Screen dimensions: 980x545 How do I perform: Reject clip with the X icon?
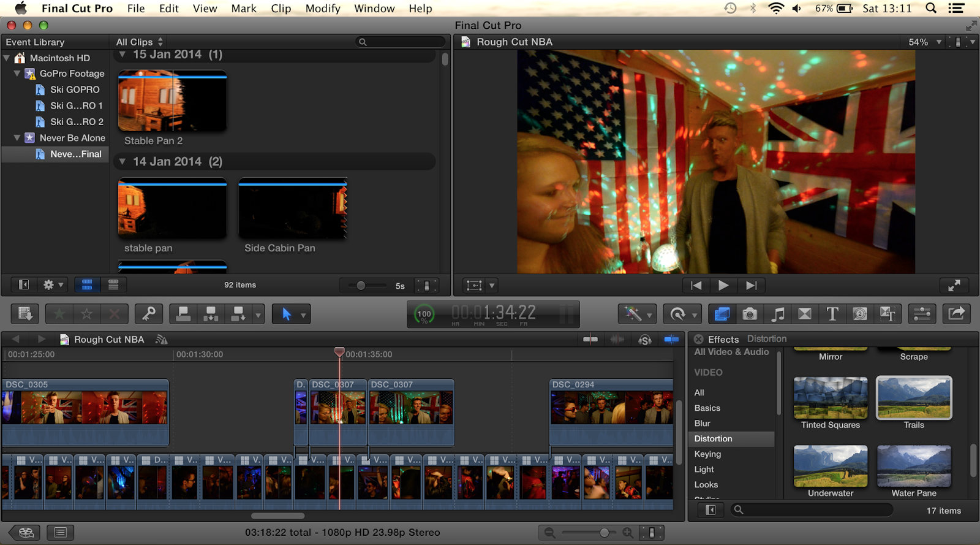[x=115, y=314]
